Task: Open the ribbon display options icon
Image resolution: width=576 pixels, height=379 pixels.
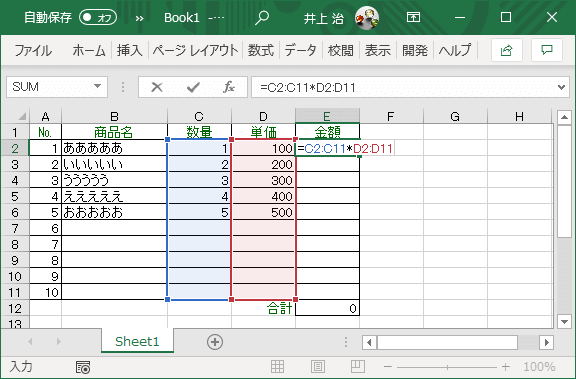Action: (413, 17)
